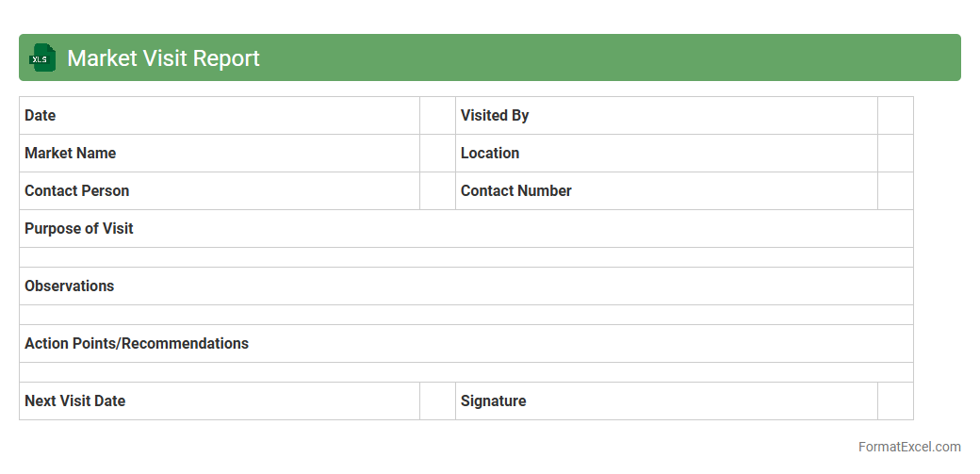Image resolution: width=980 pixels, height=474 pixels.
Task: Select the Market Name cell
Action: point(219,154)
